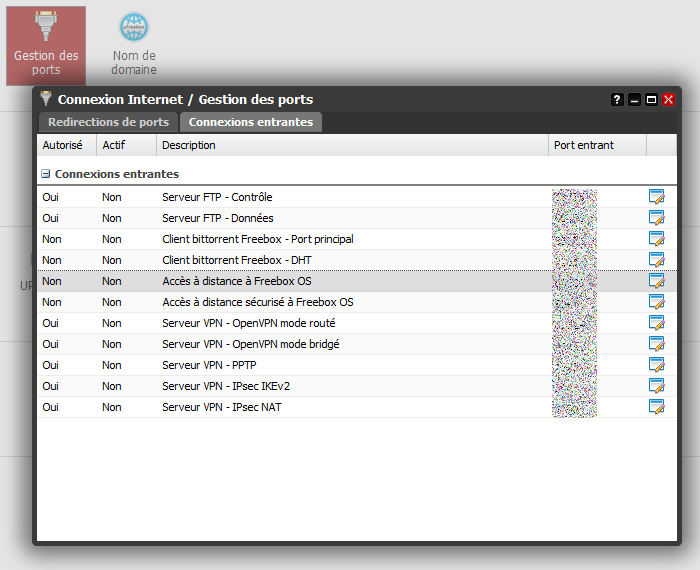Screen dimensions: 700x570
Task: Click Oui in the FTP Contrôle row
Action: pos(50,197)
